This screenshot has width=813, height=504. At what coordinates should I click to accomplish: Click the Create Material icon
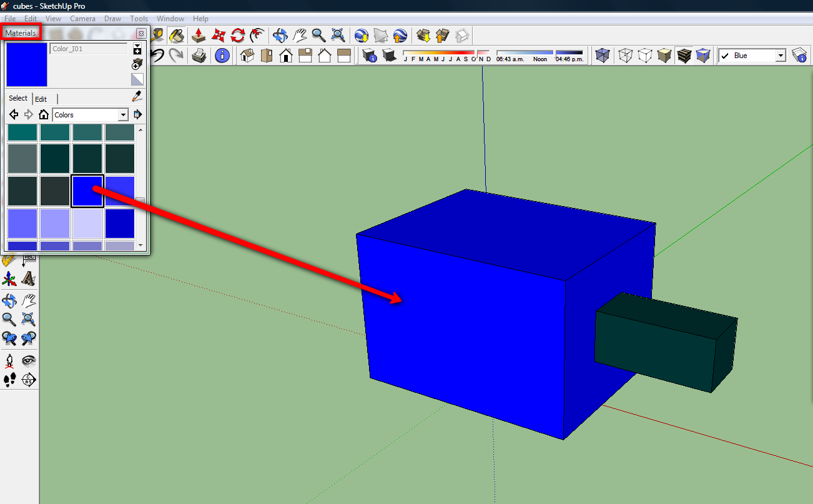(137, 64)
